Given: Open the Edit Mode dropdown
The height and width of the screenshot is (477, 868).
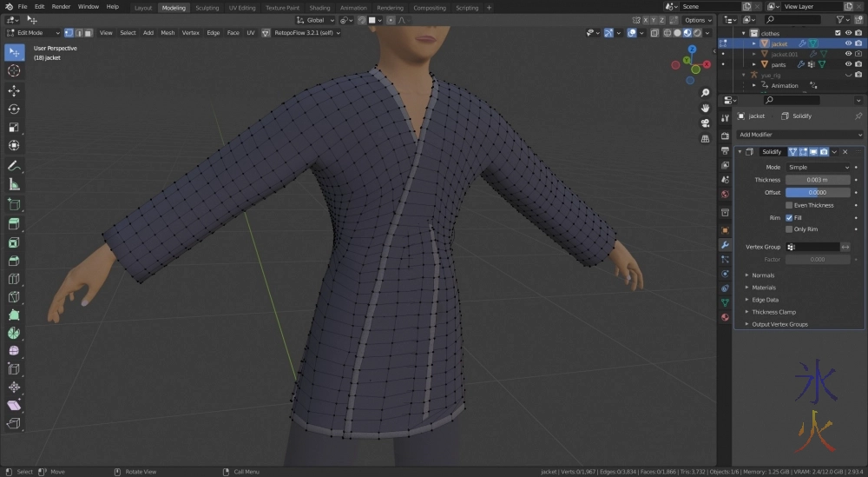Looking at the screenshot, I should [x=31, y=33].
